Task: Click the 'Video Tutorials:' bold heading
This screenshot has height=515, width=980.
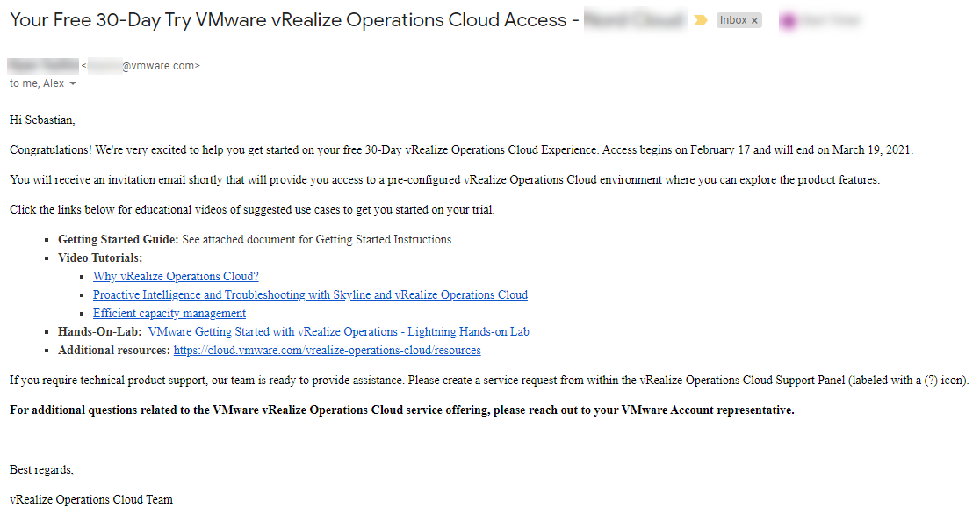Action: [x=99, y=257]
